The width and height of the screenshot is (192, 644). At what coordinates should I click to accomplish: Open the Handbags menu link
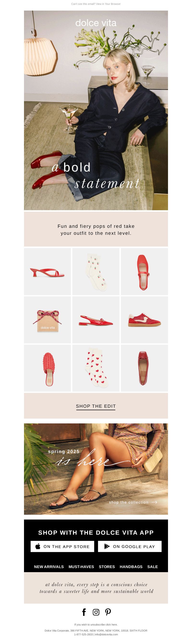(131, 567)
